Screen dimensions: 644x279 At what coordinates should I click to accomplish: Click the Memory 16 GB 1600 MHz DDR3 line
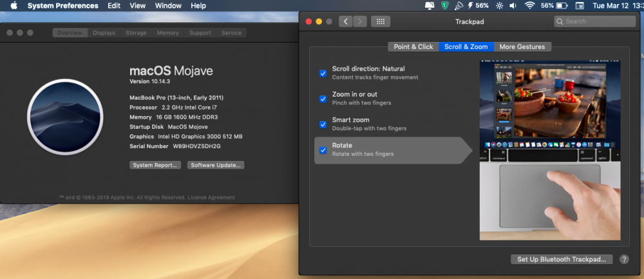click(x=174, y=117)
